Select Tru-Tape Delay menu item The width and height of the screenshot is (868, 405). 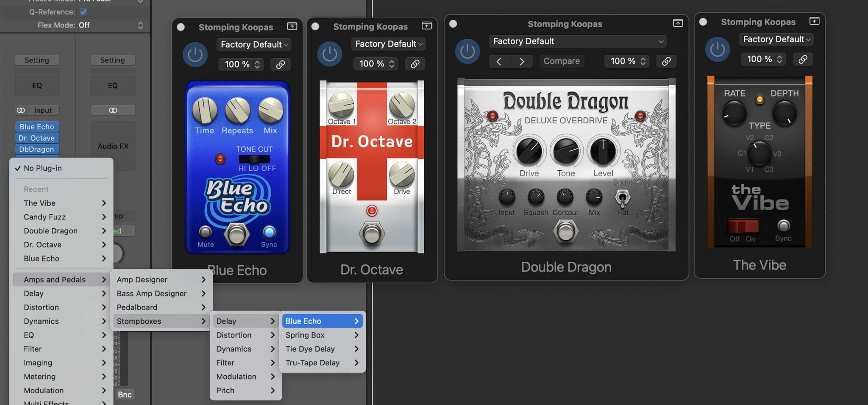pos(322,363)
